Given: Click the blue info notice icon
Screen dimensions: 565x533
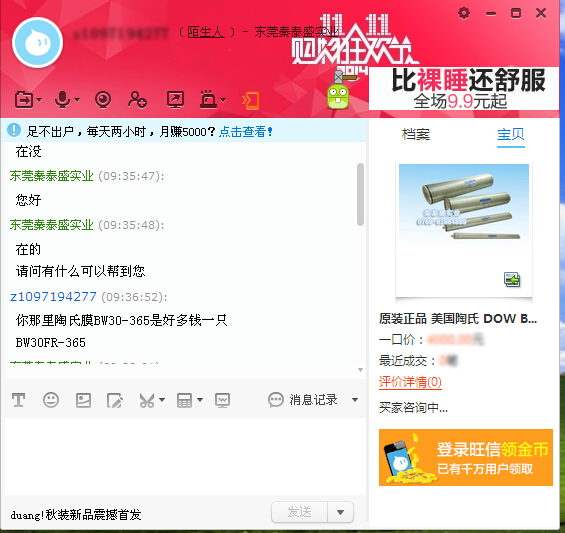Looking at the screenshot, I should pos(14,130).
